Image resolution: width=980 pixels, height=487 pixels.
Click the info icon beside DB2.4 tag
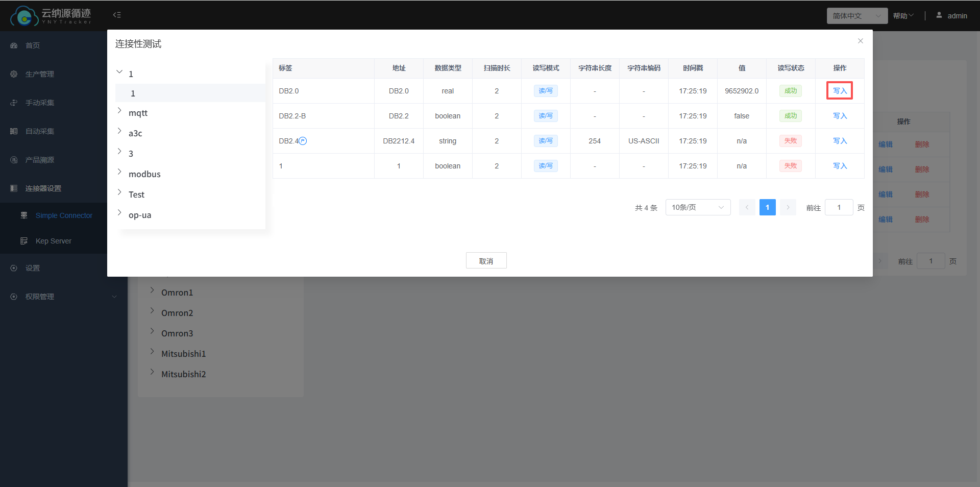pos(303,141)
